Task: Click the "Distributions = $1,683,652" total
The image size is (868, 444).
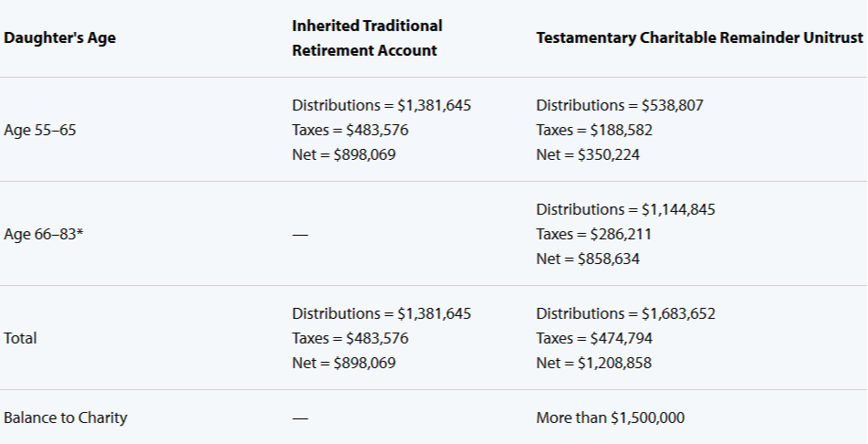Action: pyautogui.click(x=625, y=313)
